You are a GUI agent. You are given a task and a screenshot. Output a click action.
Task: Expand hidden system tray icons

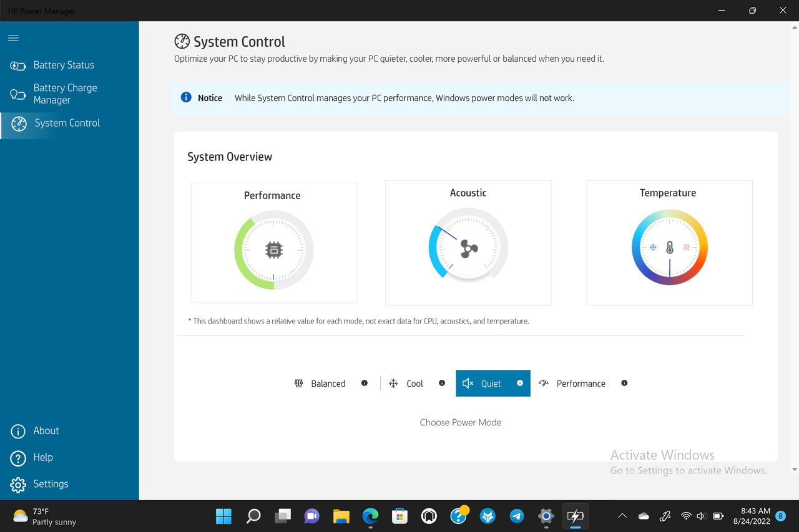pos(622,516)
